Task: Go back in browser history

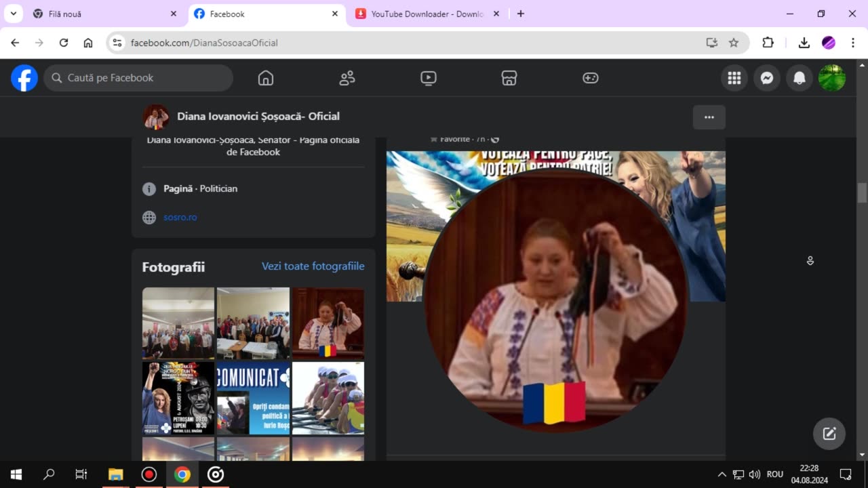Action: point(15,43)
